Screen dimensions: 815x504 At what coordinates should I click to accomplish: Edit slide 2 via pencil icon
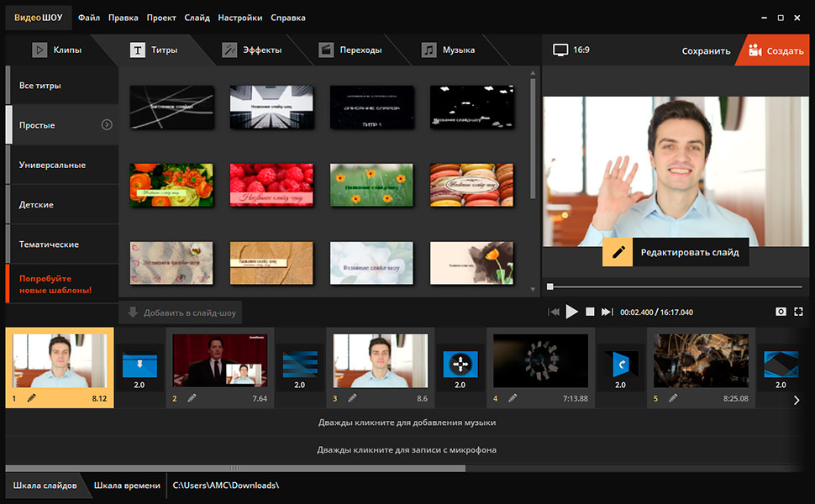[x=192, y=398]
